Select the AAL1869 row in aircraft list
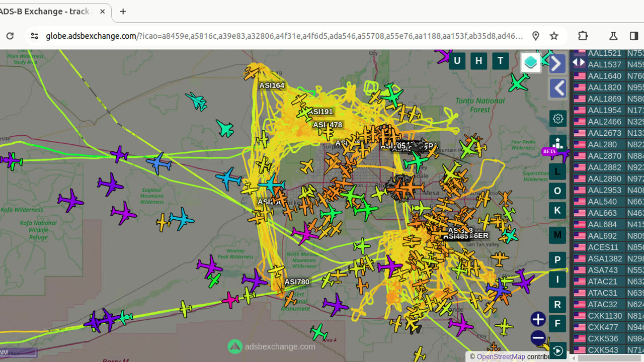Image resolution: width=644 pixels, height=362 pixels. (608, 99)
